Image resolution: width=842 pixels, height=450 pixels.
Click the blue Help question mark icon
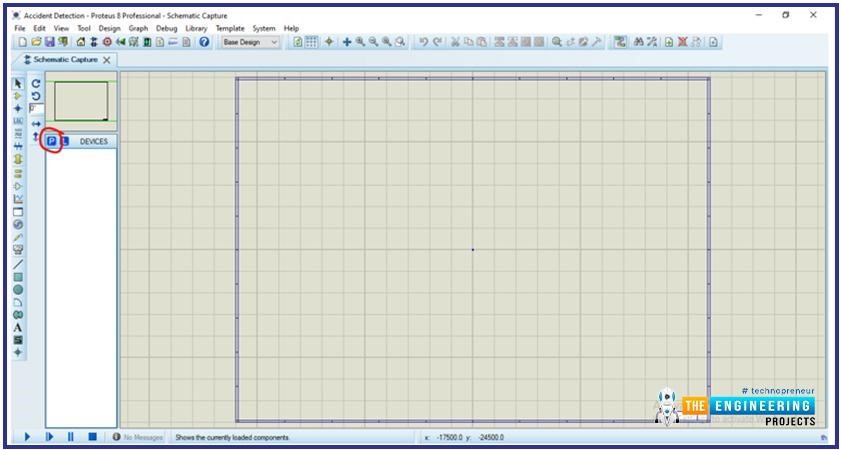point(204,42)
